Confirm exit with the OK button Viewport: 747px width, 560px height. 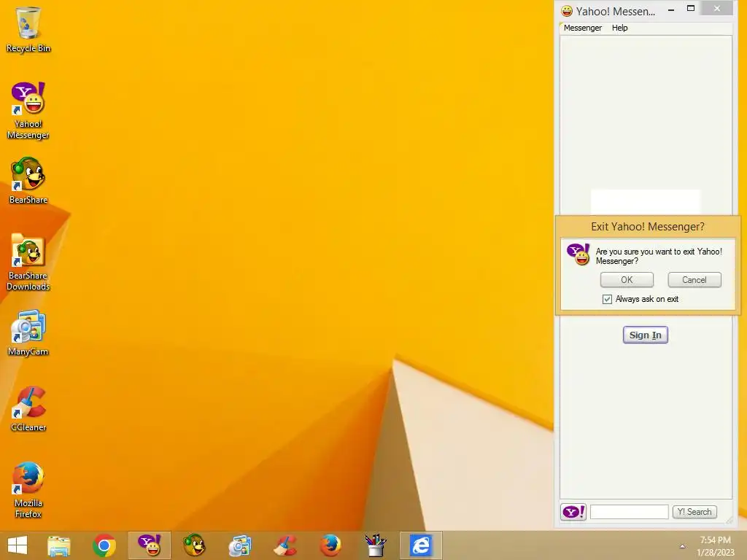click(627, 279)
